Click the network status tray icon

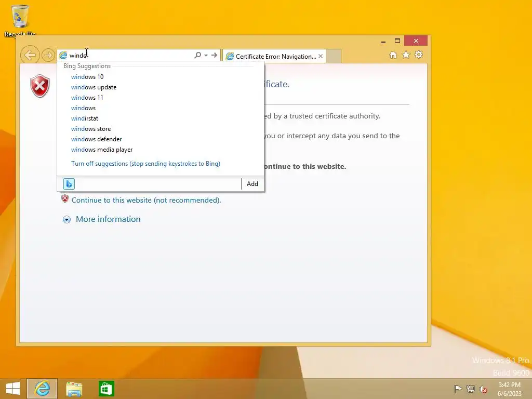471,389
